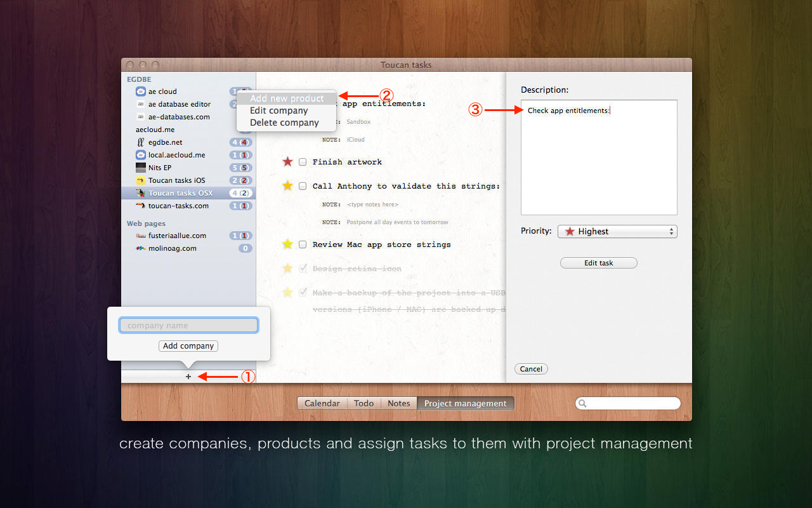Click the faded star beside Design retina icon
This screenshot has height=508, width=812.
[x=287, y=269]
